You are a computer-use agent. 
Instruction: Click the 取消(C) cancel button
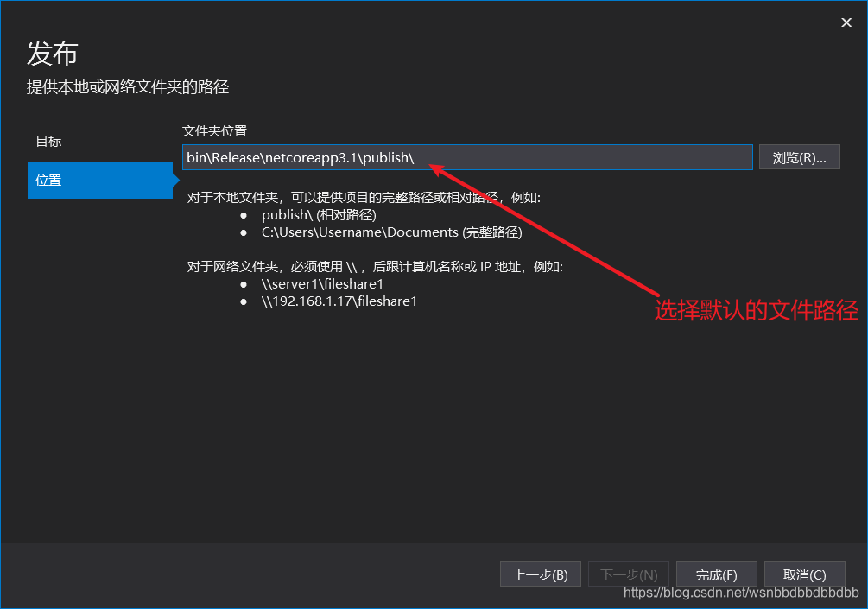pyautogui.click(x=804, y=574)
